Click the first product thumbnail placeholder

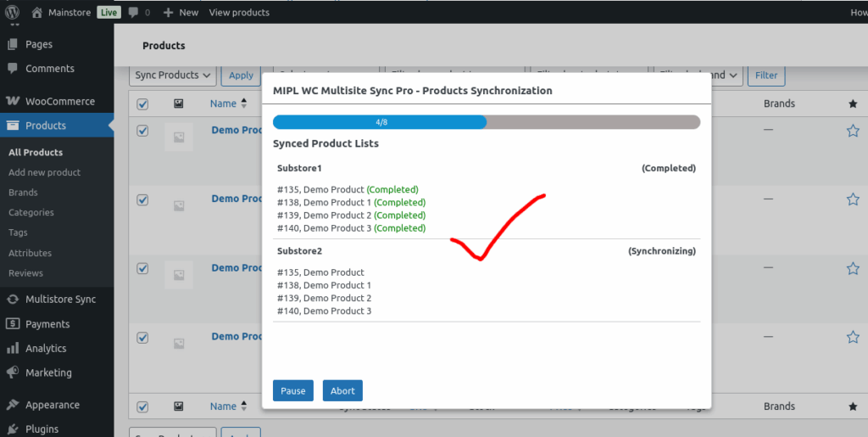pos(179,137)
